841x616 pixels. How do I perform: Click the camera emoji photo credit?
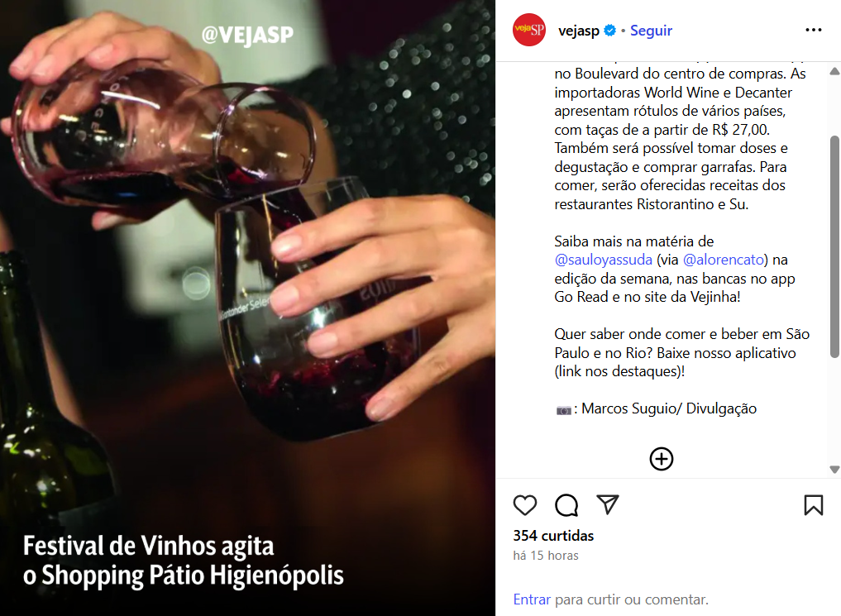(x=564, y=410)
